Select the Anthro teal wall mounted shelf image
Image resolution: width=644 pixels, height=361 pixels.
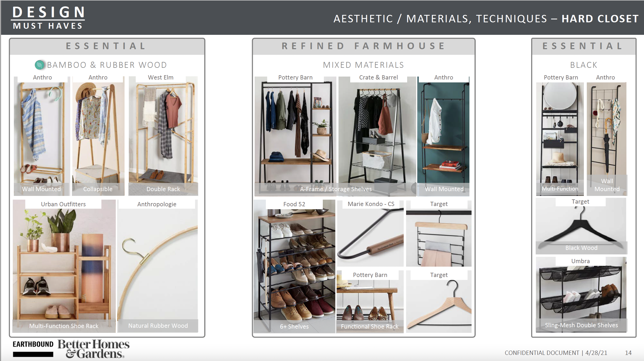click(443, 136)
